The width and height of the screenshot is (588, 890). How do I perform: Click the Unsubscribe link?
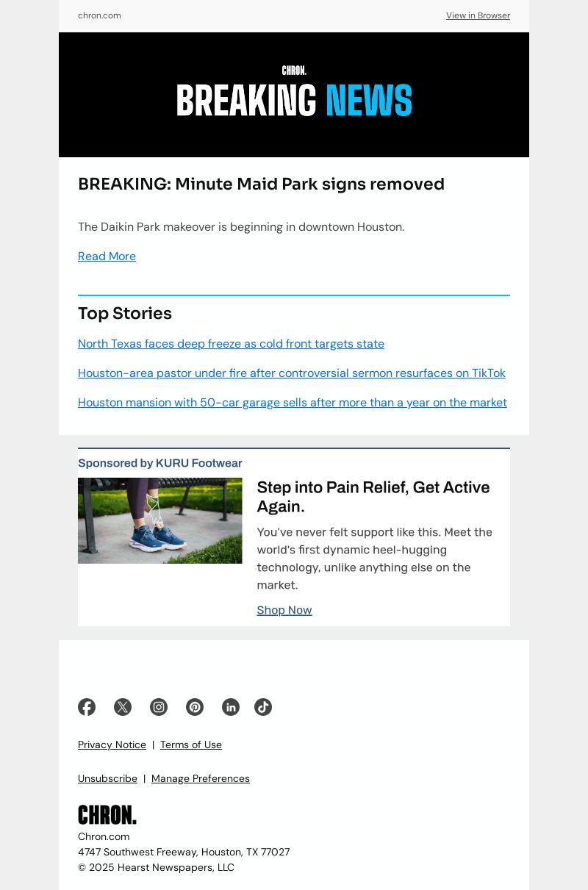pyautogui.click(x=107, y=778)
